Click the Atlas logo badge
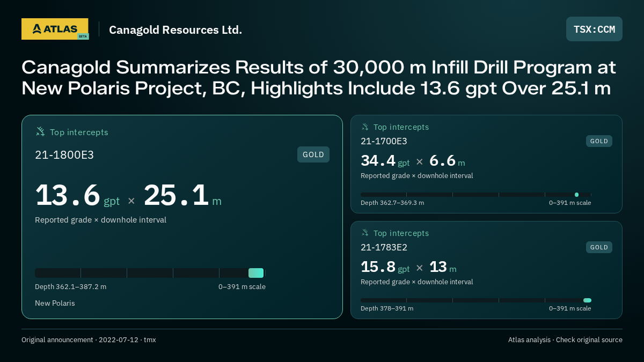 click(55, 29)
